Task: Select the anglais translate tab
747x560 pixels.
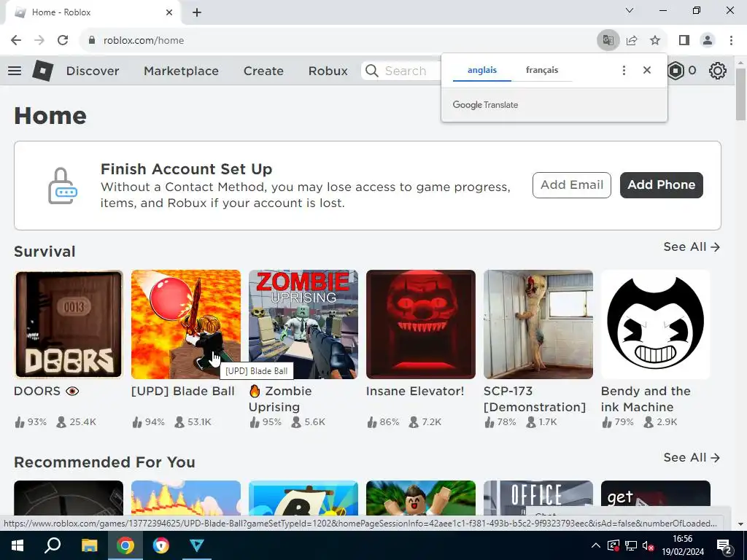Action: (x=482, y=71)
